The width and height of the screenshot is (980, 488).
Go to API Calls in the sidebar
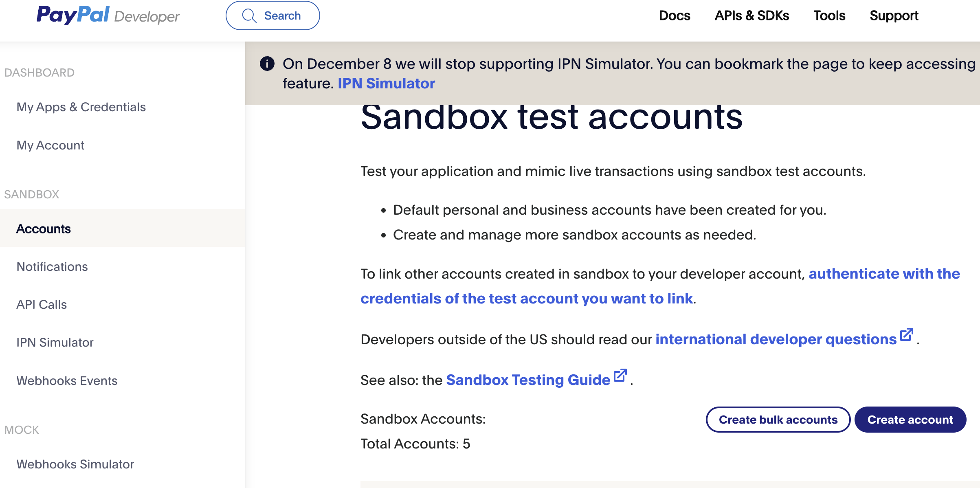click(42, 305)
